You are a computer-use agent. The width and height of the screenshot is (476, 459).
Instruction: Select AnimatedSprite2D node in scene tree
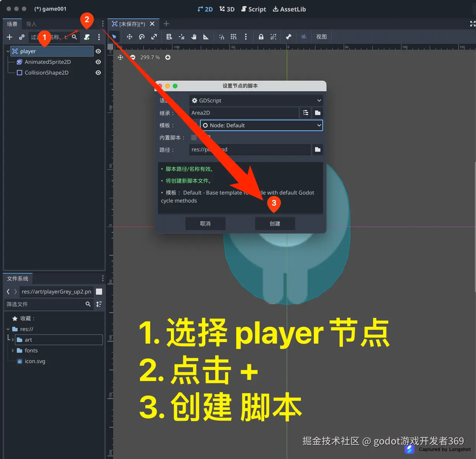(48, 62)
